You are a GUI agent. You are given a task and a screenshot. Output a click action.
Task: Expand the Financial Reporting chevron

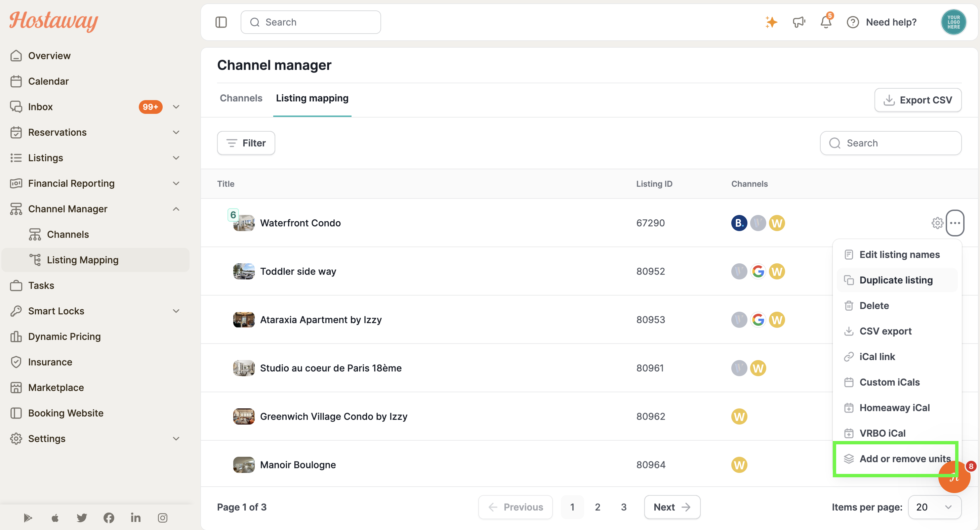[x=176, y=183]
